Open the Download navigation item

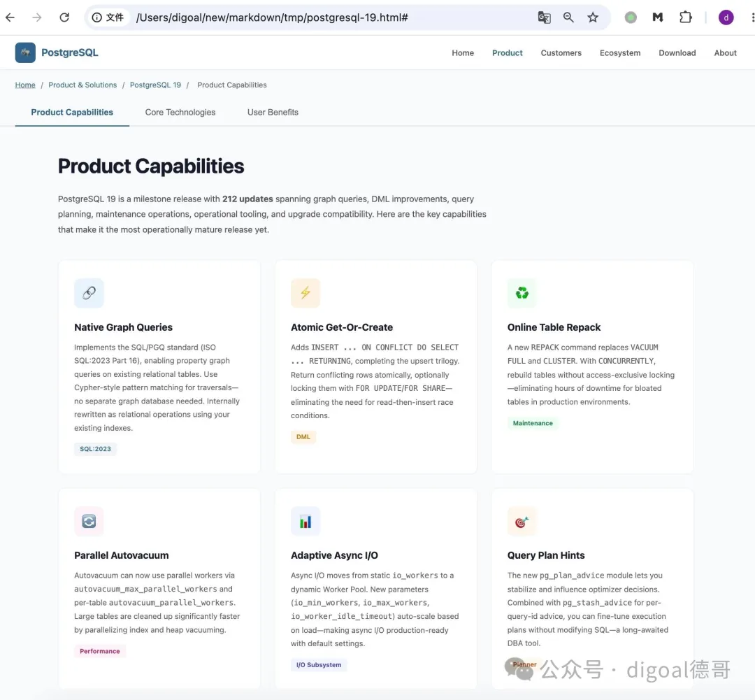tap(677, 53)
